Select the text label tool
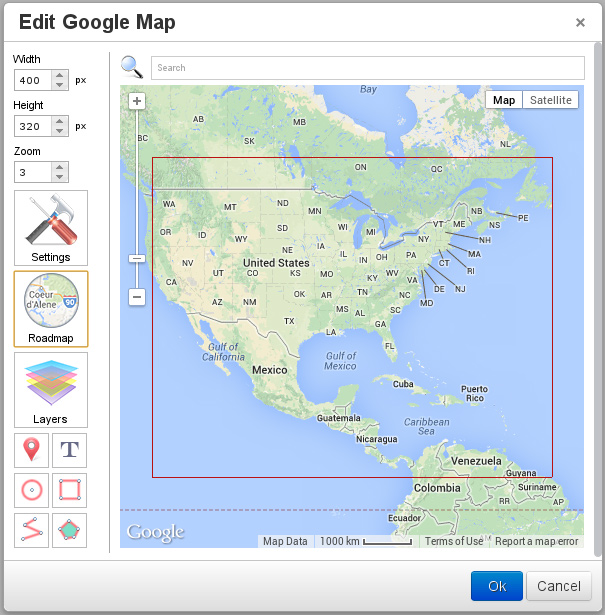605x615 pixels. (x=69, y=450)
